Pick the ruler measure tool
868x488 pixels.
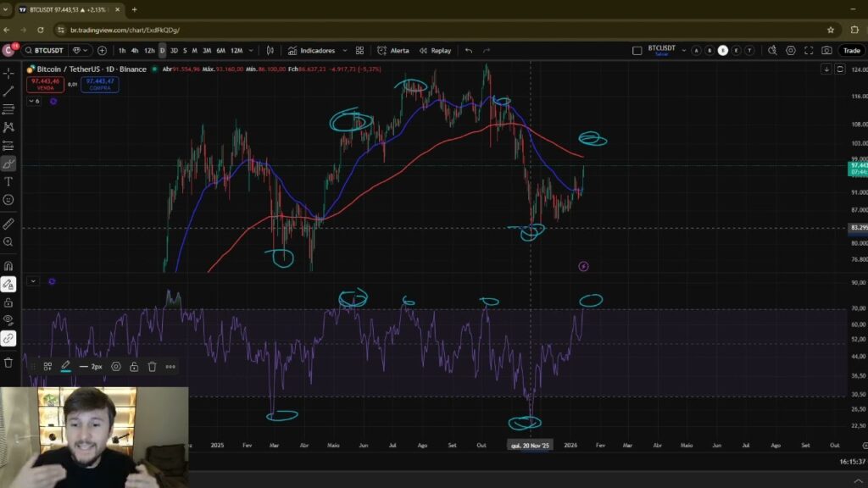pos(8,225)
